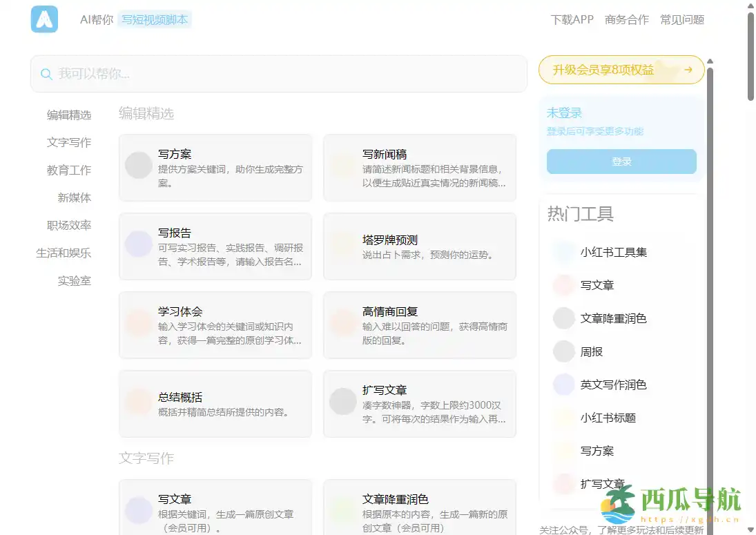Switch to the 写短视频脚本 tab

(x=155, y=20)
